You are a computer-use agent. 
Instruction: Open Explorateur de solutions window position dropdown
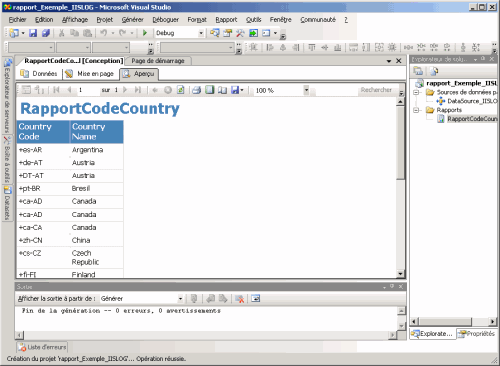(476, 59)
